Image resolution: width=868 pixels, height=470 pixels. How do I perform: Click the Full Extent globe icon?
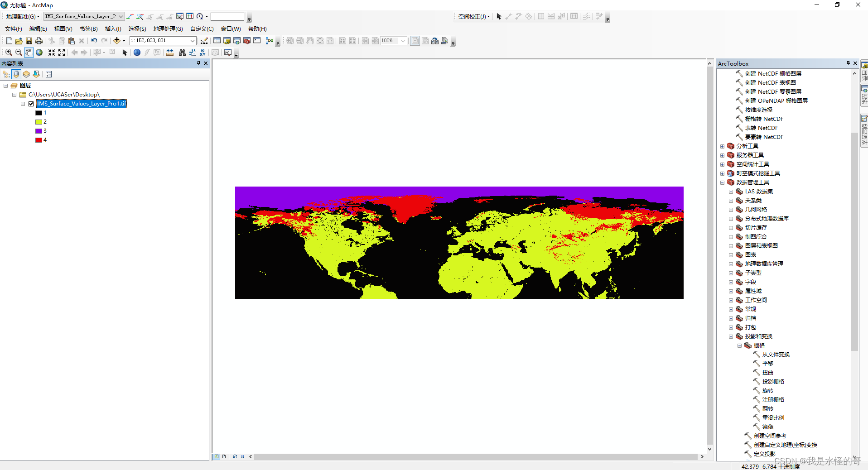[x=39, y=53]
